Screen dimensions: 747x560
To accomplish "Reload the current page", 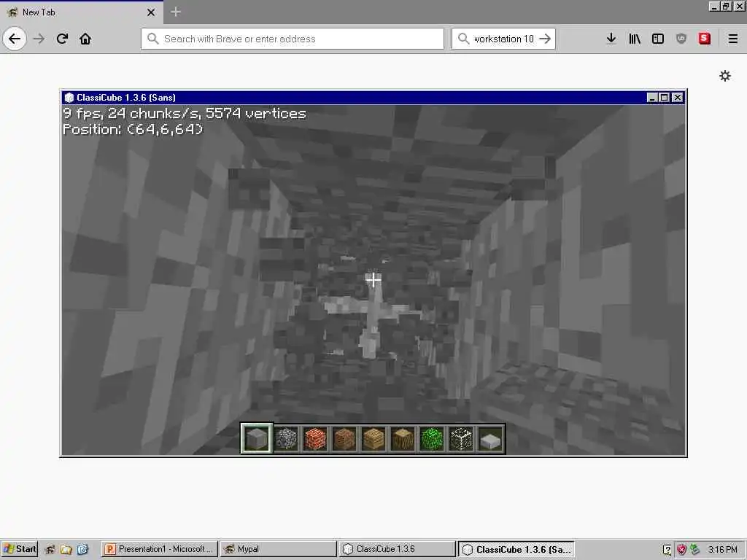I will pos(62,39).
